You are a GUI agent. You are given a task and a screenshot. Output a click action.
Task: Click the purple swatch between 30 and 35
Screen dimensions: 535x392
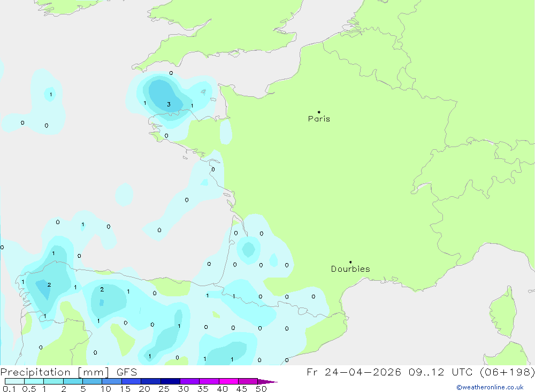click(x=189, y=381)
